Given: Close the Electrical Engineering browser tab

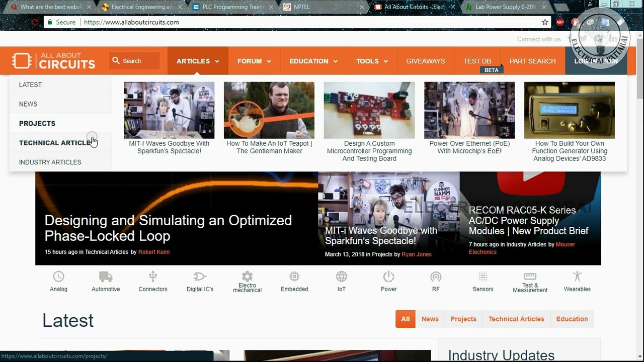Looking at the screenshot, I should (180, 7).
